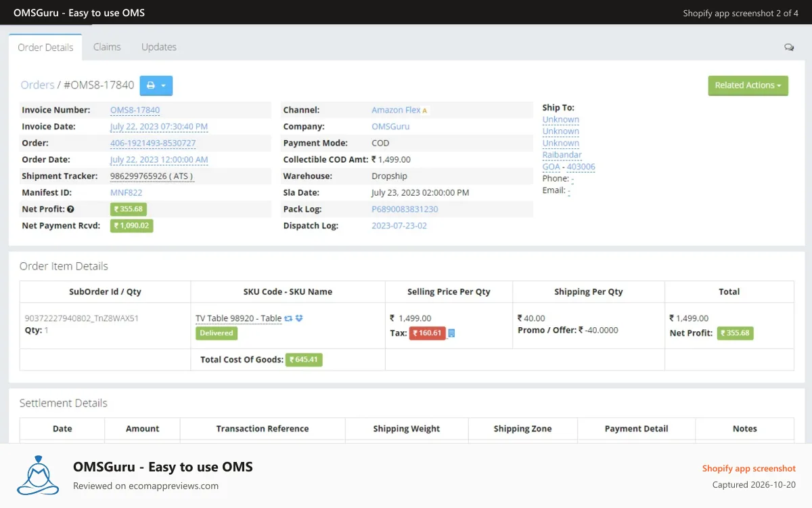Click the Collectible COD Amt 1,499.00 value

point(391,160)
